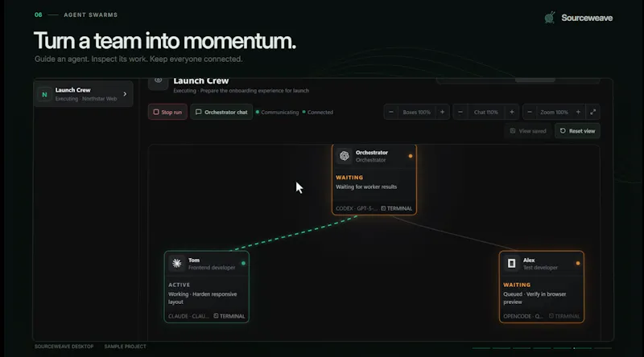Image resolution: width=644 pixels, height=357 pixels.
Task: Click the View saved button
Action: pos(528,131)
